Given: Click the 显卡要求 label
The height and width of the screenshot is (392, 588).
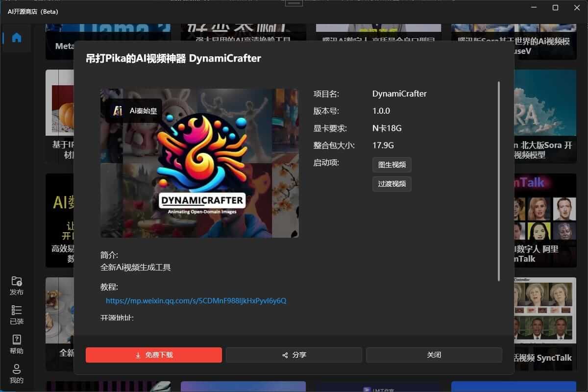Looking at the screenshot, I should point(330,128).
